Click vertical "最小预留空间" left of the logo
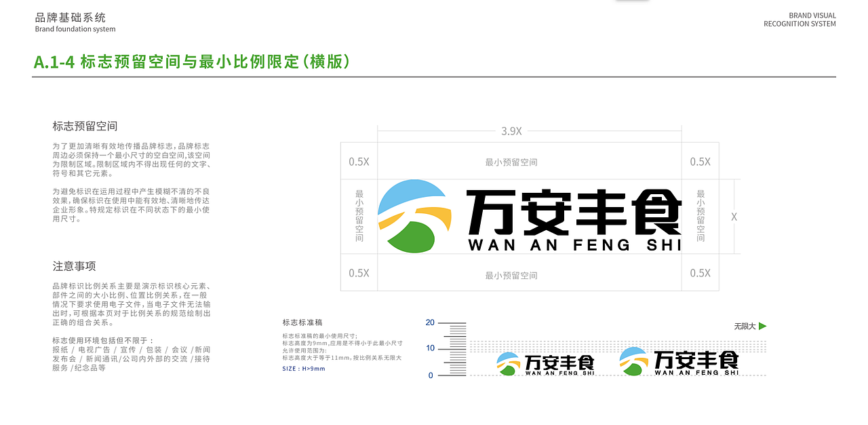This screenshot has width=868, height=425. pos(359,216)
